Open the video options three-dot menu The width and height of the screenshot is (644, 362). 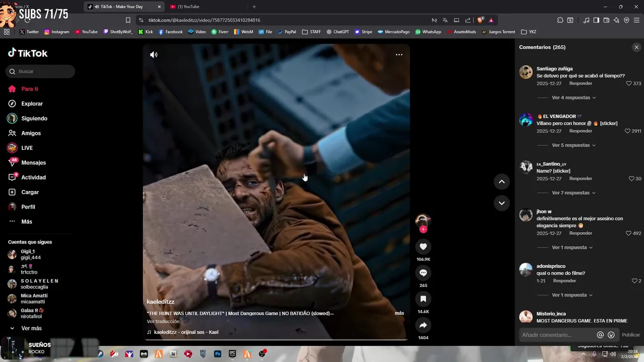(x=399, y=55)
